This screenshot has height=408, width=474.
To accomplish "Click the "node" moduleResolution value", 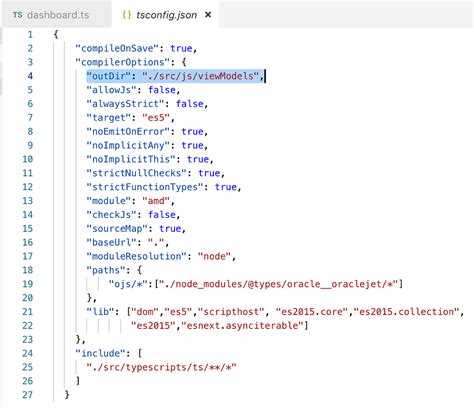I will 214,256.
